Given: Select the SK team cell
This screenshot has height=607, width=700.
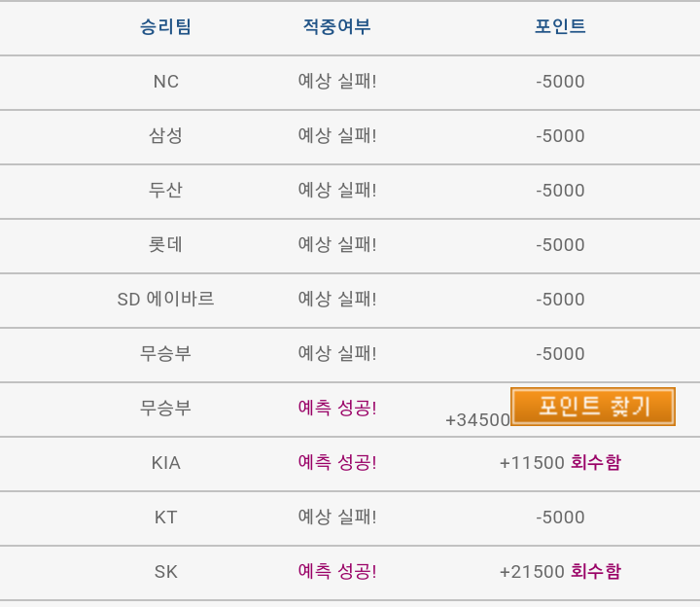Looking at the screenshot, I should tap(165, 572).
